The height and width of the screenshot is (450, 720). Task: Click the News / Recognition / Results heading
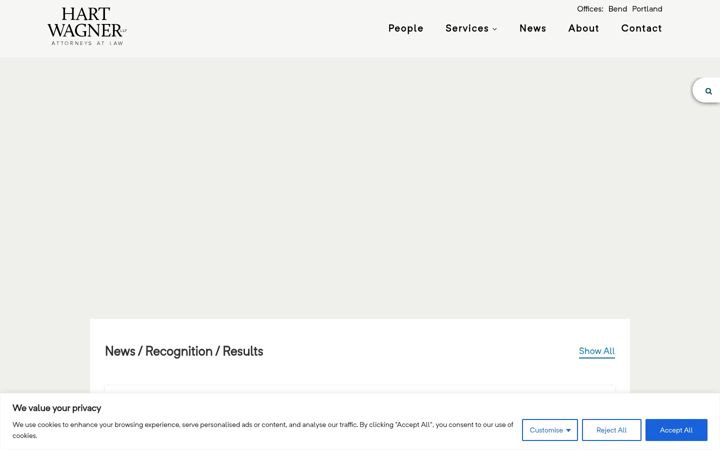tap(184, 351)
